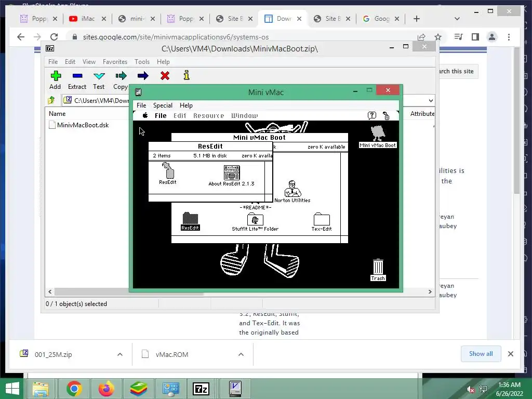
Task: Select the ResEdit application icon
Action: [168, 173]
